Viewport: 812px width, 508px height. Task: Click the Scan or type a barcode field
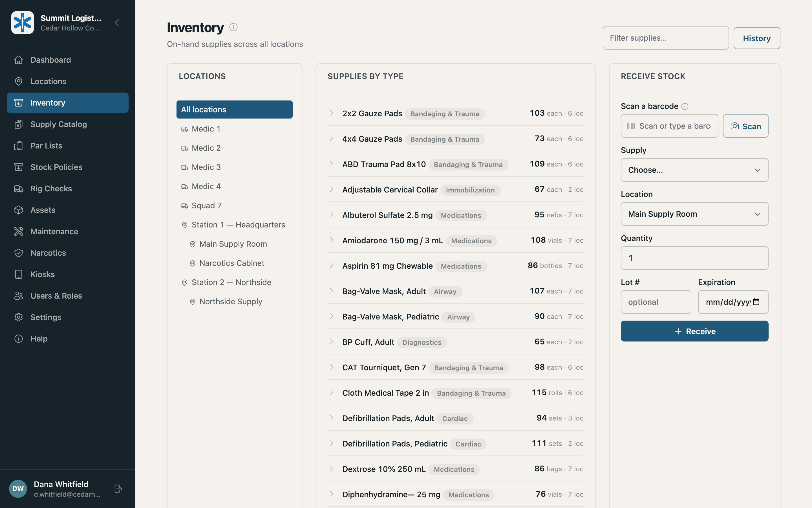point(669,126)
